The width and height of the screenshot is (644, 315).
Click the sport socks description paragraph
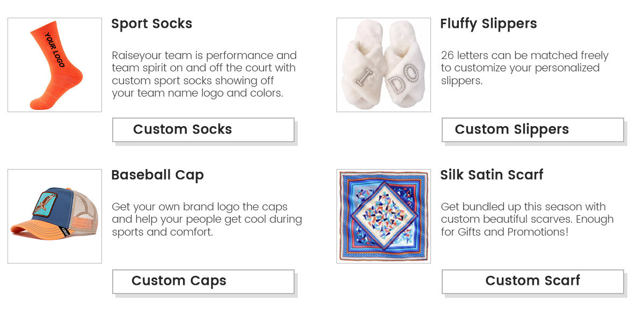[204, 74]
